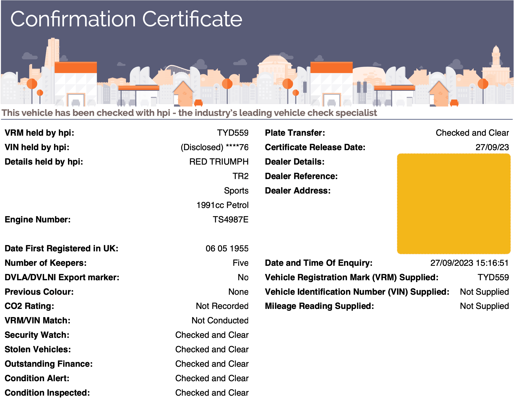Image resolution: width=515 pixels, height=420 pixels.
Task: Click Condition Alert's Checked and Clear value
Action: (x=212, y=378)
